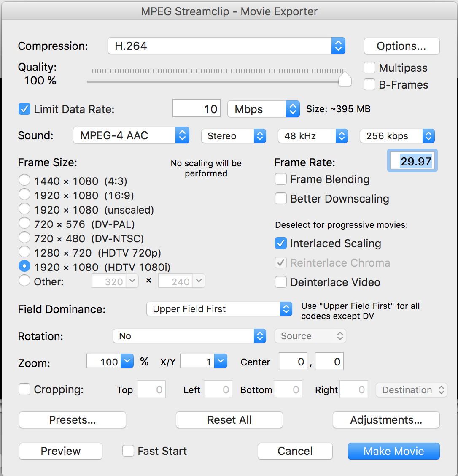This screenshot has width=458, height=476.
Task: Open the X/Y ratio combo arrow
Action: pyautogui.click(x=221, y=361)
